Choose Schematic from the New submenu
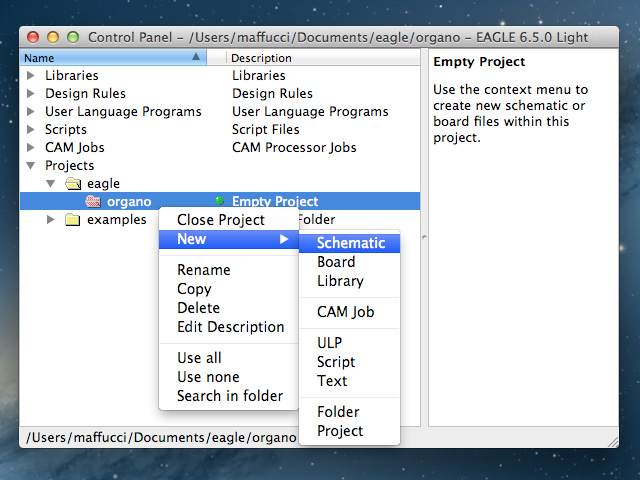The width and height of the screenshot is (640, 480). 350,243
